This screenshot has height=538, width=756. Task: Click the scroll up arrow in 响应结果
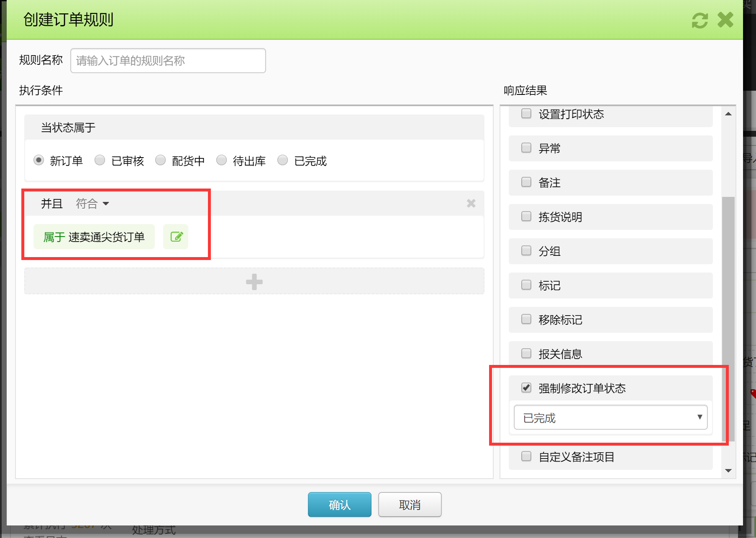pos(728,114)
